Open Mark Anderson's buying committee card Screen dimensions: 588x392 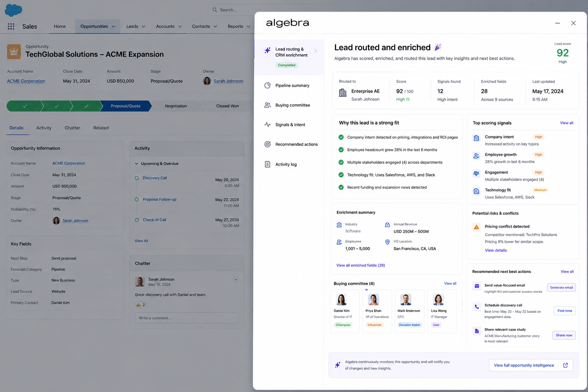pos(410,311)
